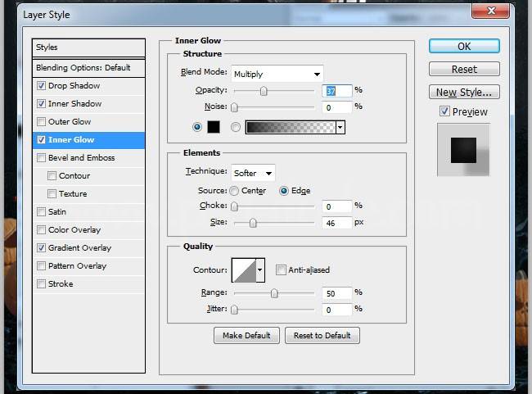This screenshot has height=394, width=532.
Task: Expand the Contour picker dropdown arrow
Action: (x=261, y=269)
